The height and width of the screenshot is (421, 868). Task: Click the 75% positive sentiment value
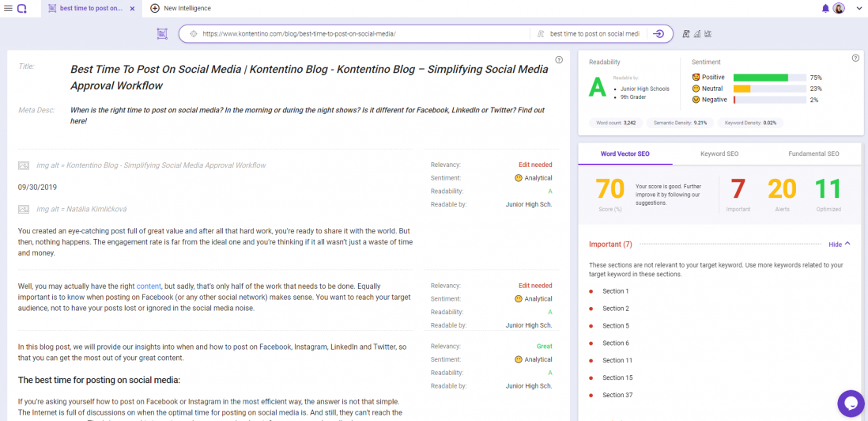pos(816,78)
